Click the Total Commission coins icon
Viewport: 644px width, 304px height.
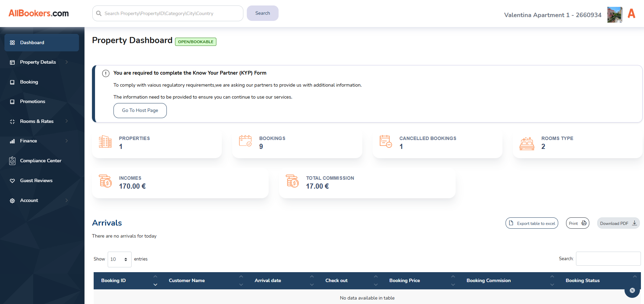point(293,181)
